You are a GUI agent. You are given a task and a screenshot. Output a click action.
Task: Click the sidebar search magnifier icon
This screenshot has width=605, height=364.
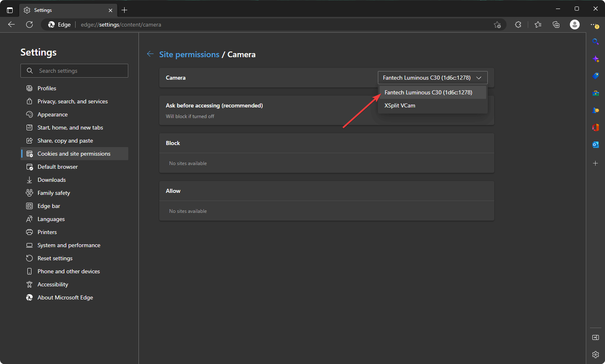[596, 42]
